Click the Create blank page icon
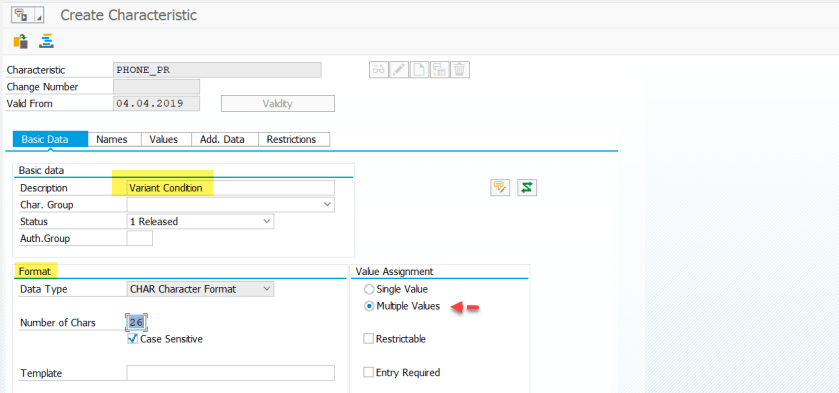This screenshot has width=839, height=393. (420, 70)
